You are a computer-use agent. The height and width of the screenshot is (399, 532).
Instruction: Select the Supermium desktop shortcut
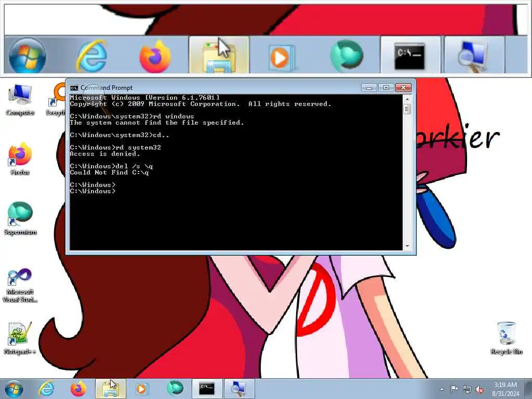point(20,219)
